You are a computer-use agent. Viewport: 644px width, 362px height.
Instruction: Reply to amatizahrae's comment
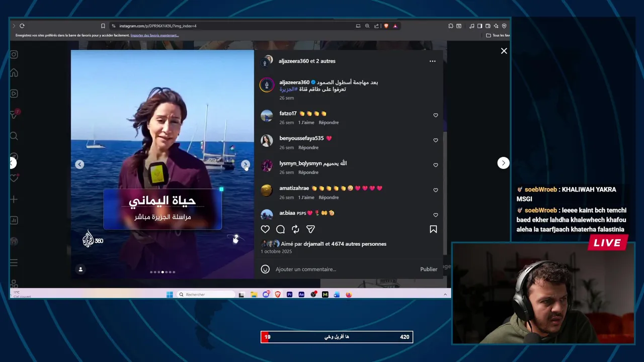329,198
